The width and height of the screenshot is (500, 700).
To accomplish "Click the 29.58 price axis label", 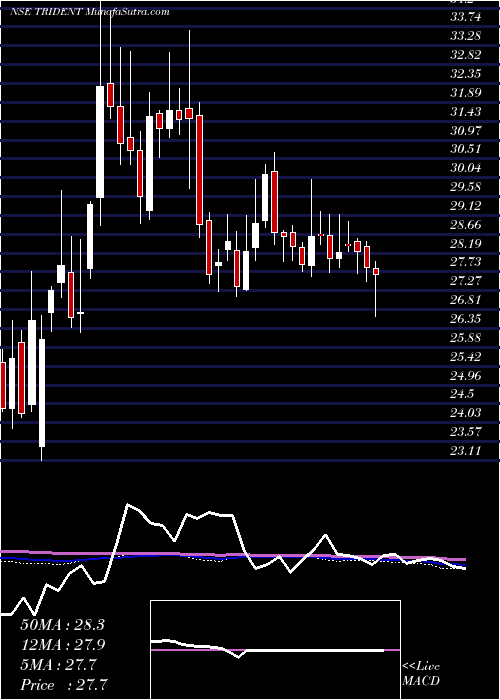I will coord(466,187).
